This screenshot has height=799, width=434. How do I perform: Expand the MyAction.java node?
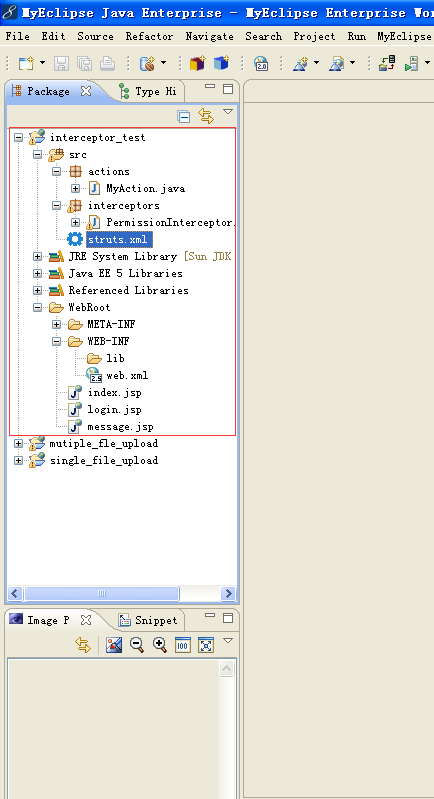pyautogui.click(x=75, y=189)
